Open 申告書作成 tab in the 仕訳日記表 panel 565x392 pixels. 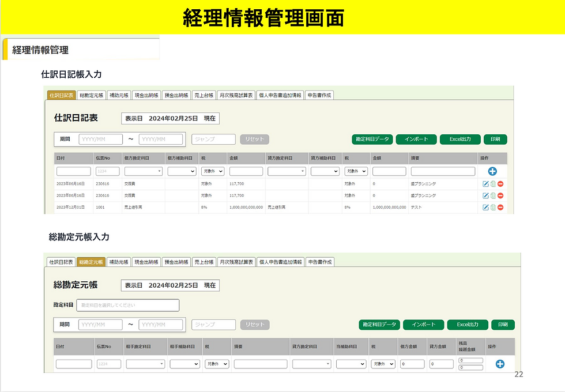tap(319, 95)
